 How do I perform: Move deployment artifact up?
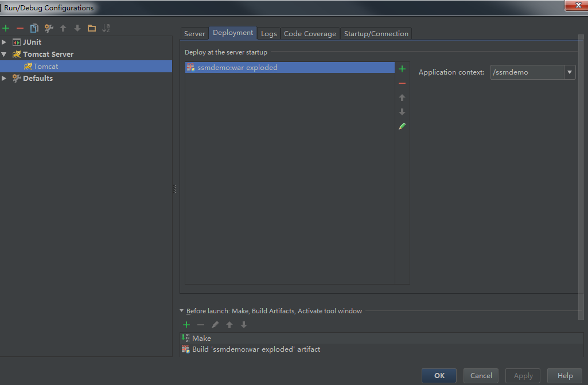coord(402,98)
